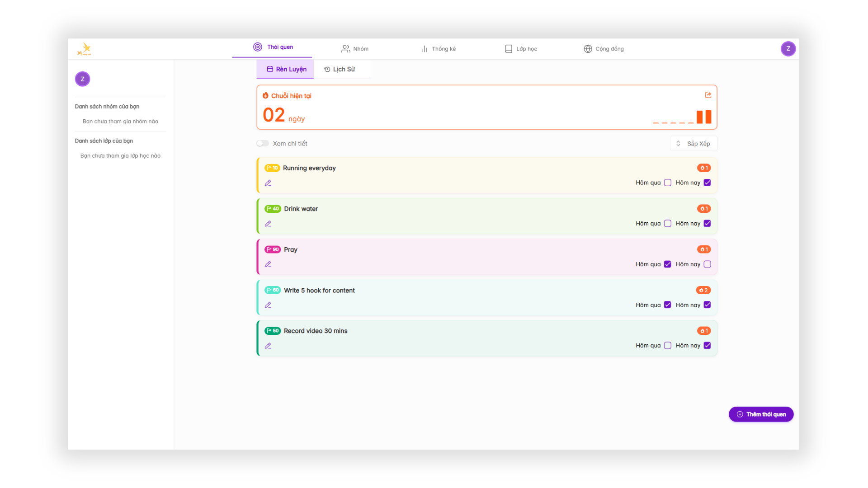Click pencil icon under Drink water
Viewport: 868px width, 488px height.
[268, 224]
